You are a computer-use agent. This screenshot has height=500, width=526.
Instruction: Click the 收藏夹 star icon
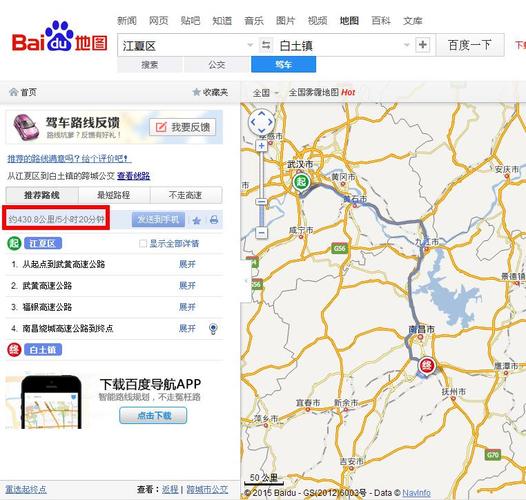point(196,92)
